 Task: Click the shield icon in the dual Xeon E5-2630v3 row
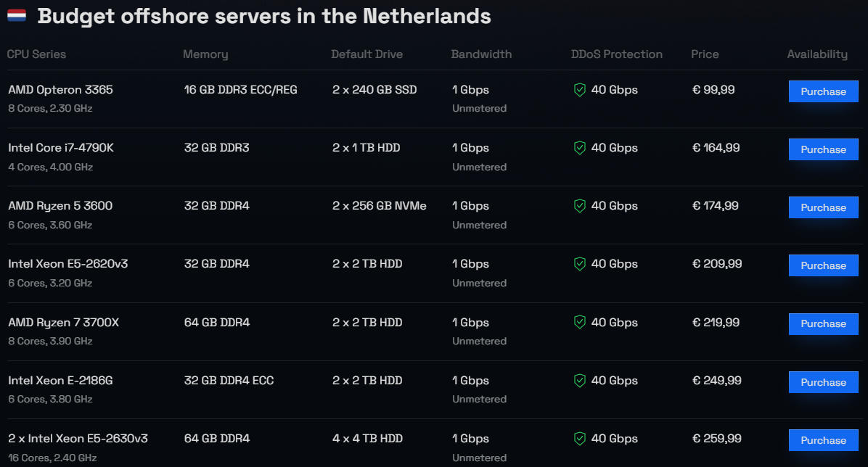579,439
